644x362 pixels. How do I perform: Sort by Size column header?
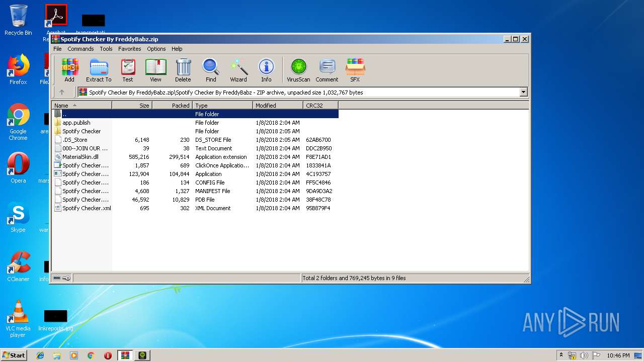[x=132, y=105]
